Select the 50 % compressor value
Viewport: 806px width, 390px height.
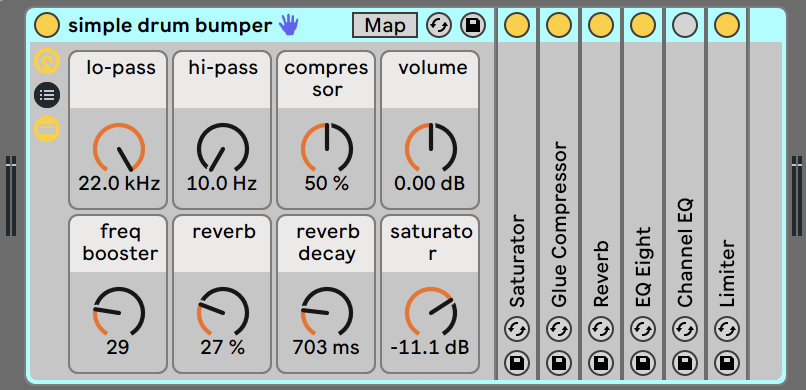pos(326,183)
